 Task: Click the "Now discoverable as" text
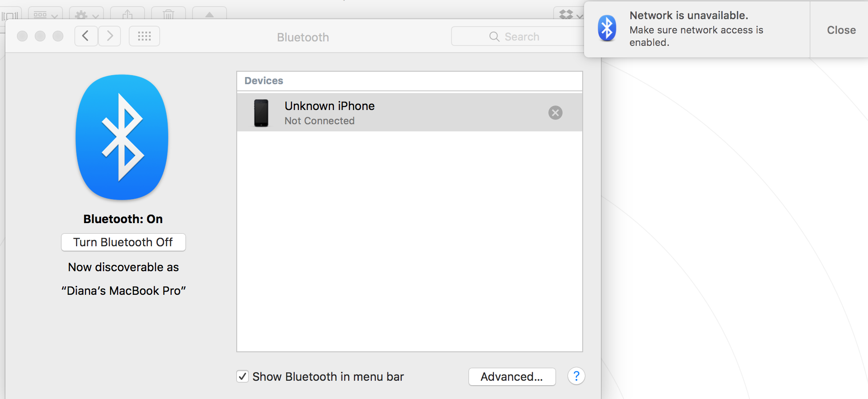[123, 267]
